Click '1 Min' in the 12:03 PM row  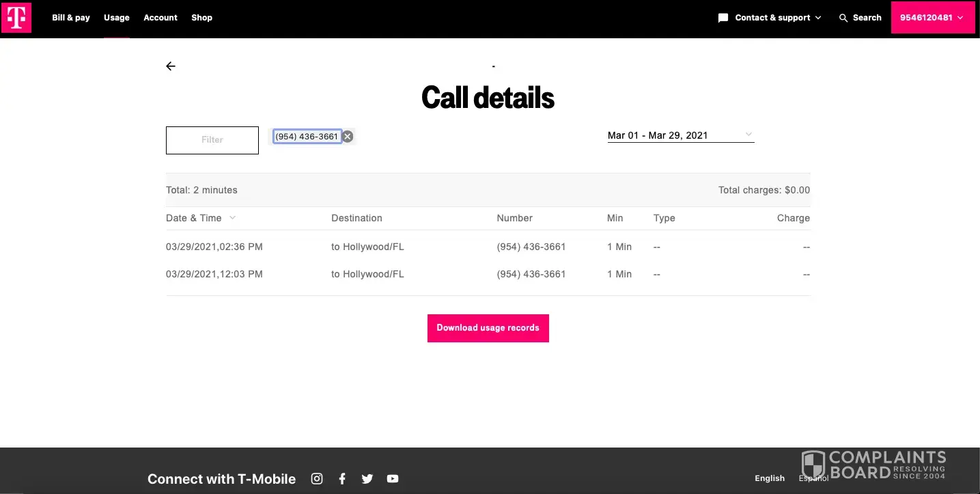tap(619, 274)
